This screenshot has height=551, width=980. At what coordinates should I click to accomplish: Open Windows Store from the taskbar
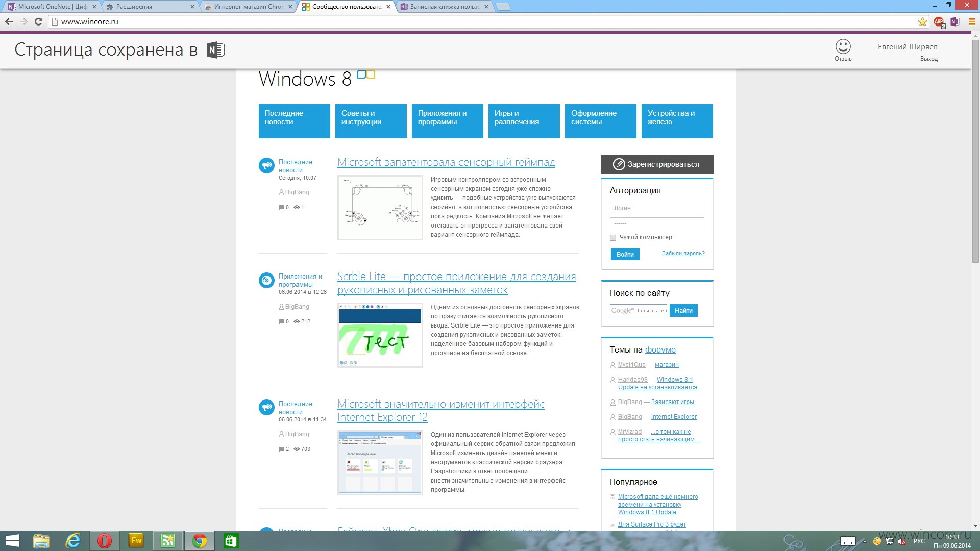tap(231, 541)
